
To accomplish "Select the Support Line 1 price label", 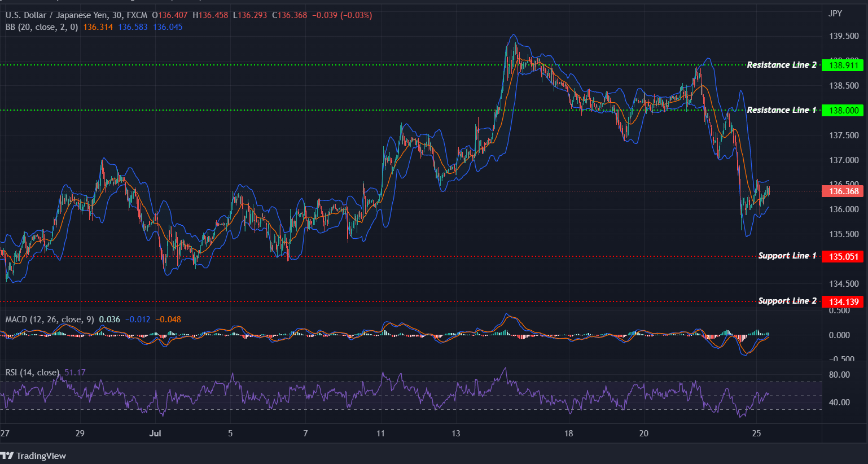I will [844, 256].
